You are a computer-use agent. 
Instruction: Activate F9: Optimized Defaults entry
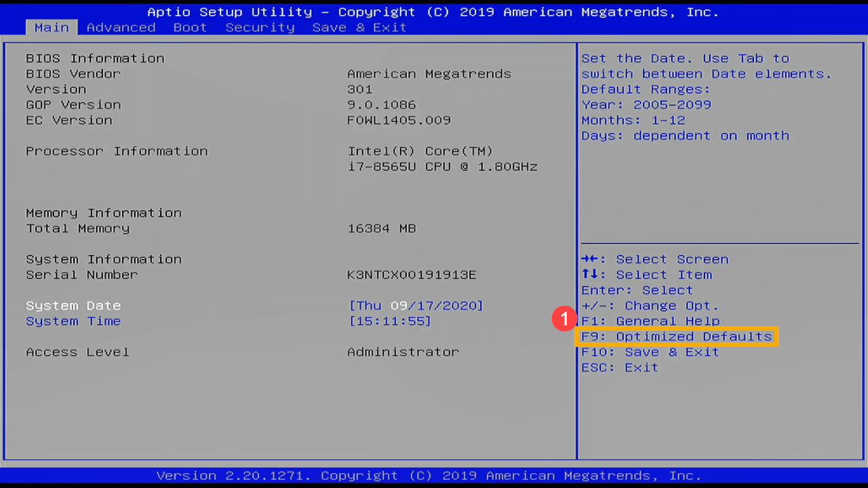676,336
